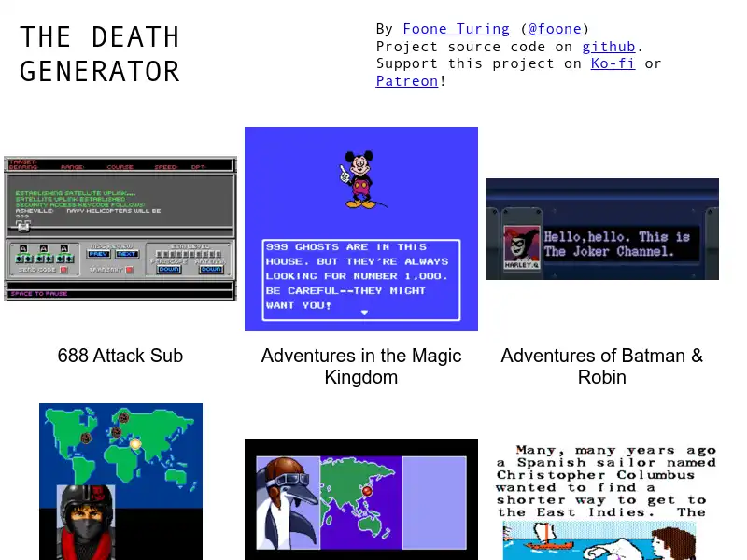Open the Ko-fi support link

[613, 63]
